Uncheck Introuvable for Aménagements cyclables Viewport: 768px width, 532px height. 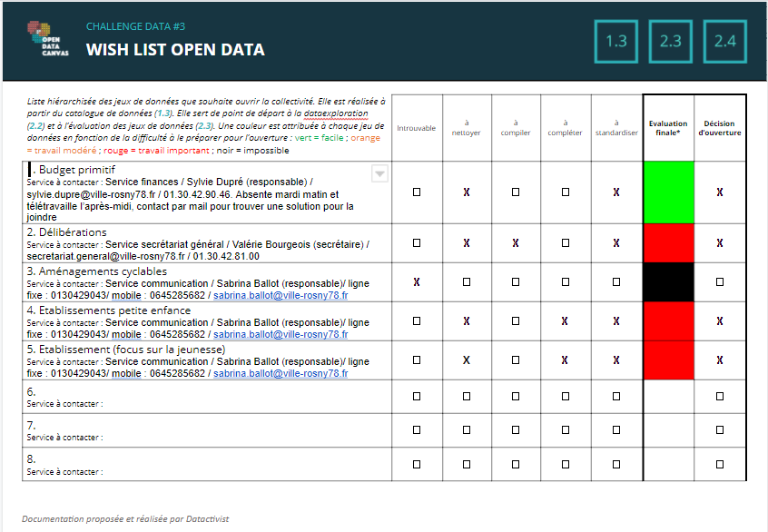[x=417, y=282]
